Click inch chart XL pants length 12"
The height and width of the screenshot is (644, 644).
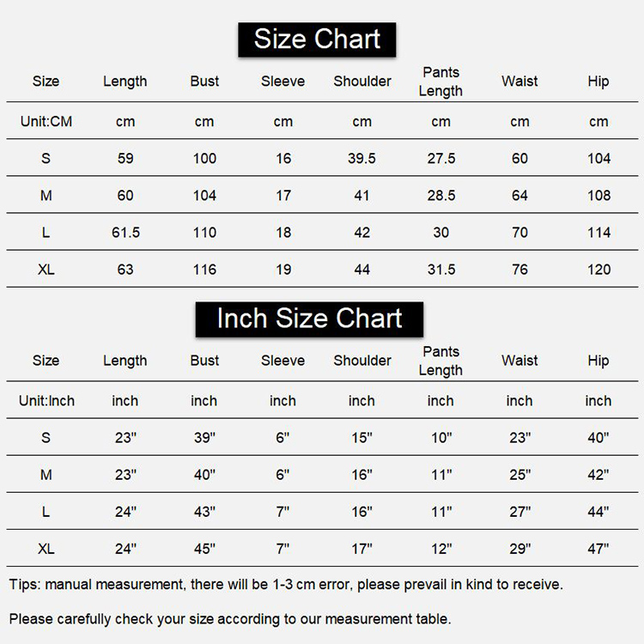pos(441,549)
